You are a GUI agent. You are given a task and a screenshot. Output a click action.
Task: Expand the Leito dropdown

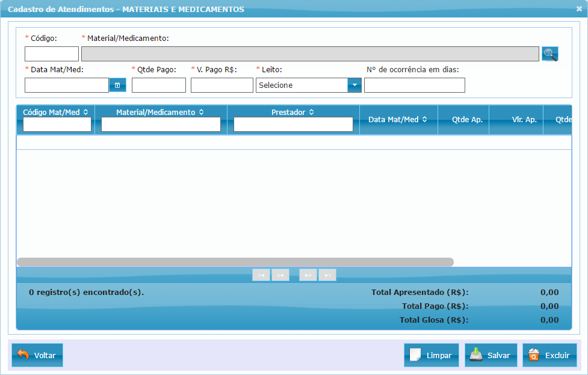(354, 85)
